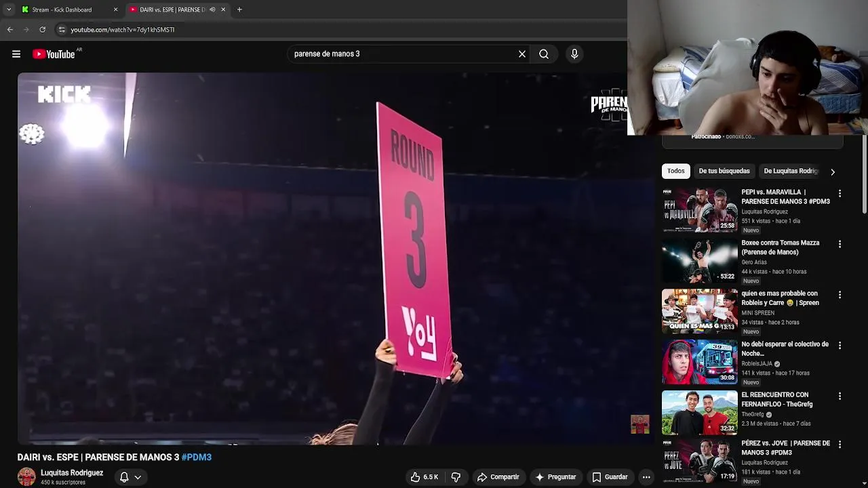Open PÉREZ vs. JOVE video title
This screenshot has width=868, height=488.
(x=785, y=448)
